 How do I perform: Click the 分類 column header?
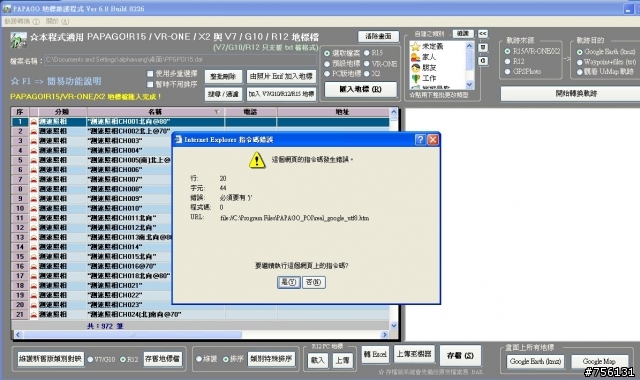pos(62,112)
